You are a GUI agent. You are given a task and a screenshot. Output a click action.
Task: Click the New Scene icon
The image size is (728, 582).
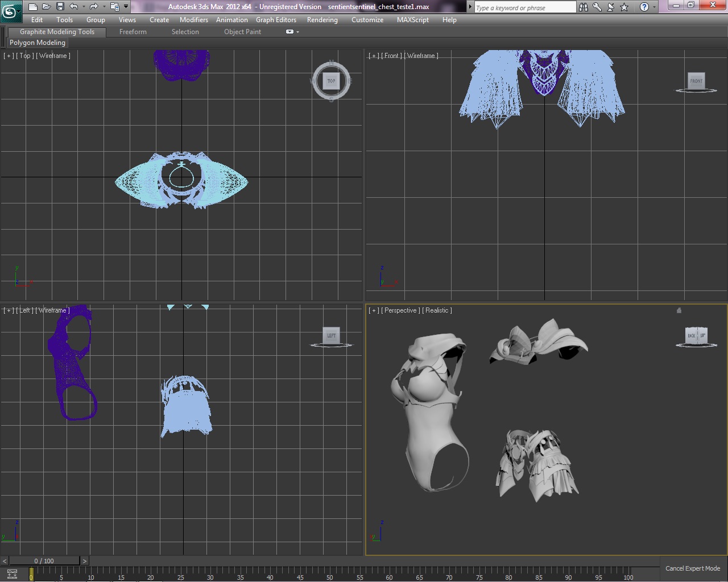tap(32, 7)
